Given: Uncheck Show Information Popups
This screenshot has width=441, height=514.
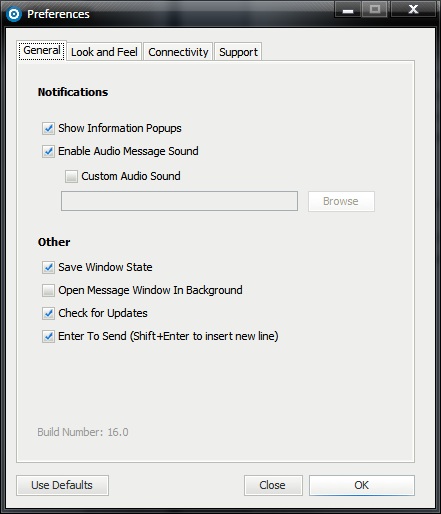Looking at the screenshot, I should 48,128.
